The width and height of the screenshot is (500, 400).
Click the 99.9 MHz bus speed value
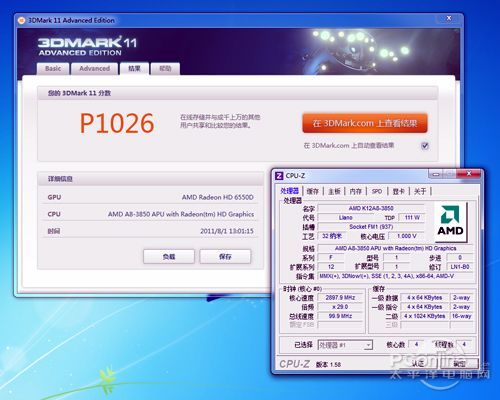click(x=340, y=316)
